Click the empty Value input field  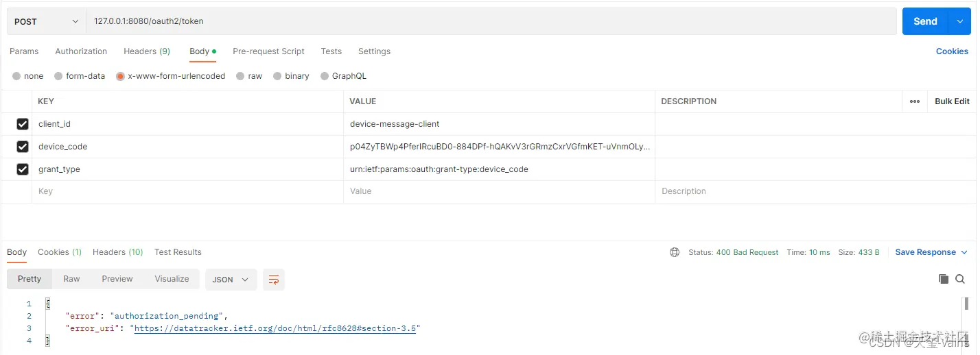click(499, 192)
